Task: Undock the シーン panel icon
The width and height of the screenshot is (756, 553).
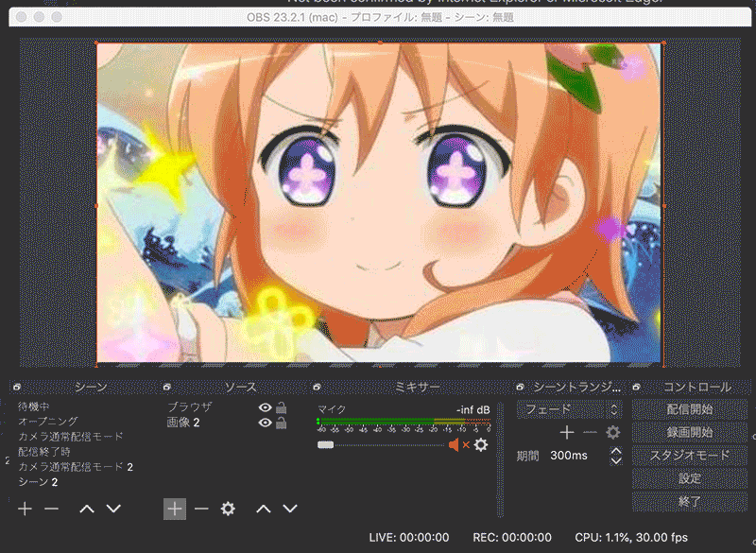Action: pyautogui.click(x=17, y=387)
